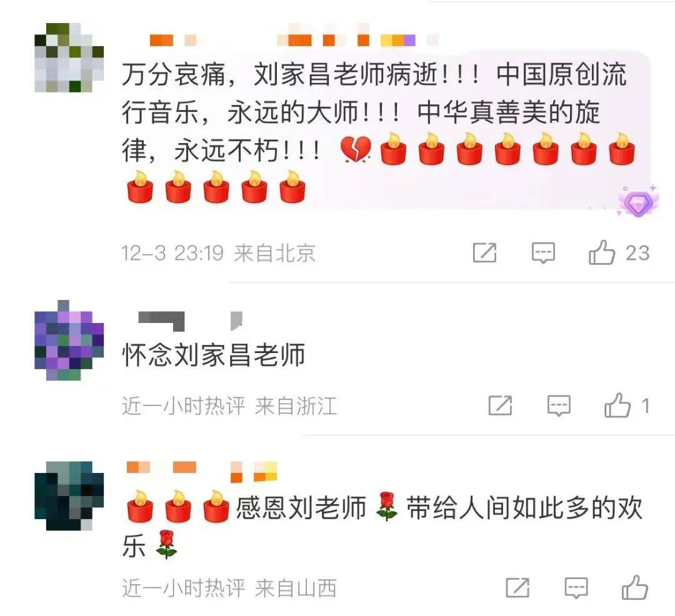Like the 怀念刘家昌老师 comment

click(617, 405)
